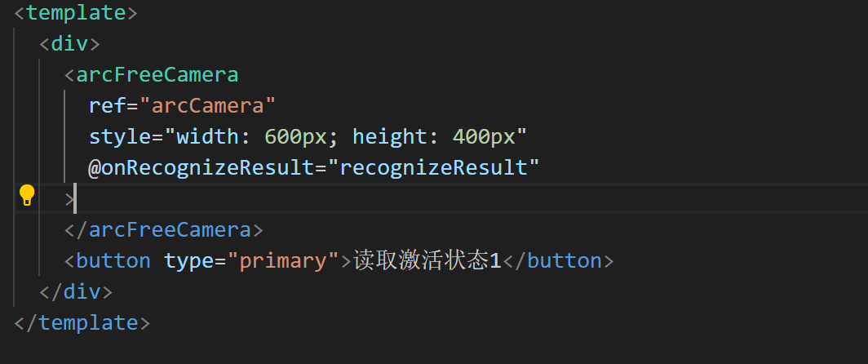The height and width of the screenshot is (364, 868).
Task: Click the "arcCamera" string value
Action: click(207, 105)
